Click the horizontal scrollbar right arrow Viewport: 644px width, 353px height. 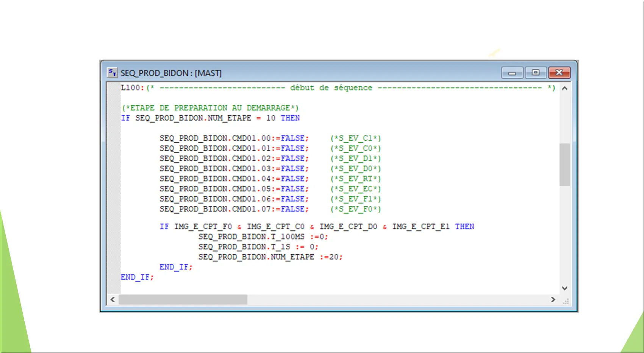[x=553, y=300]
